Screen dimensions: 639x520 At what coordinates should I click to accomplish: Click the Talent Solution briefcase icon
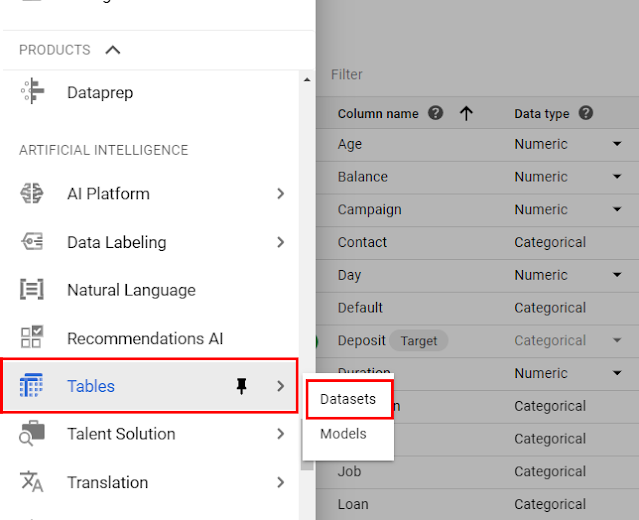click(x=32, y=433)
